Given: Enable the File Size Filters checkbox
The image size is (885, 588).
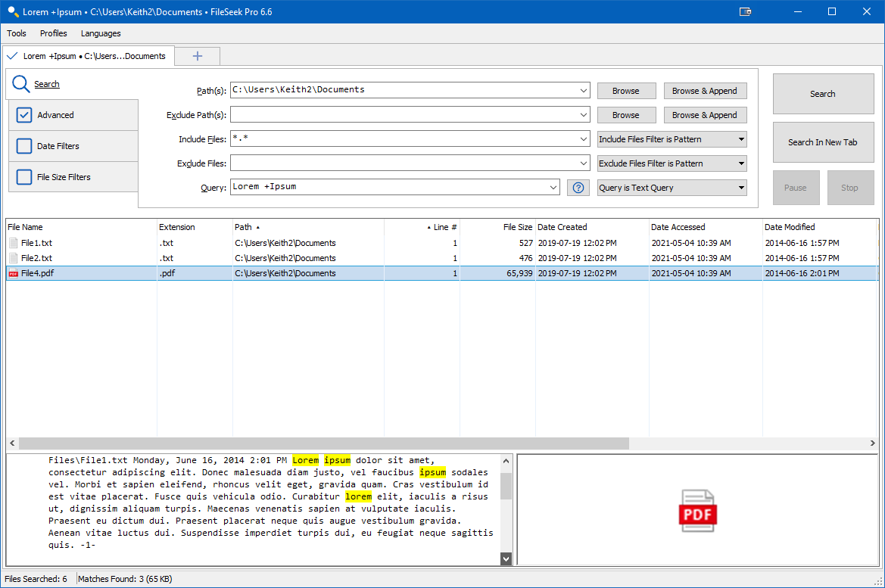Looking at the screenshot, I should tap(24, 177).
